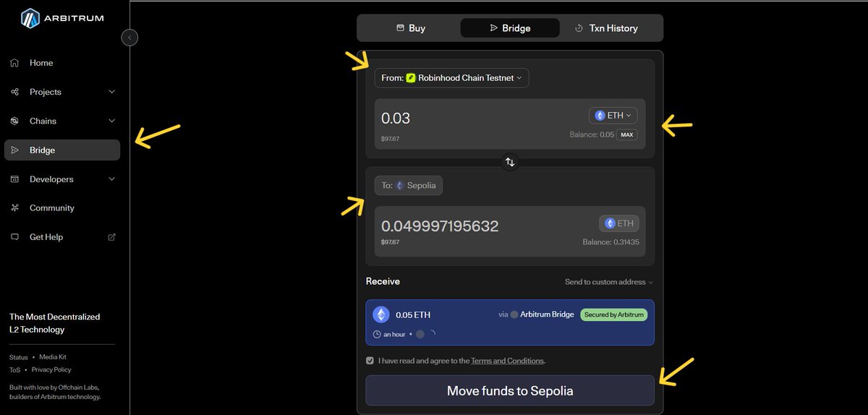The width and height of the screenshot is (868, 415).
Task: Click the destination ETH token badge
Action: pyautogui.click(x=619, y=223)
